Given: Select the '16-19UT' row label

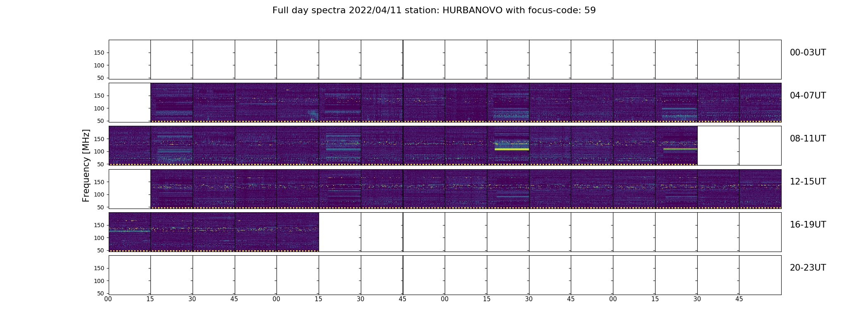Looking at the screenshot, I should click(808, 225).
